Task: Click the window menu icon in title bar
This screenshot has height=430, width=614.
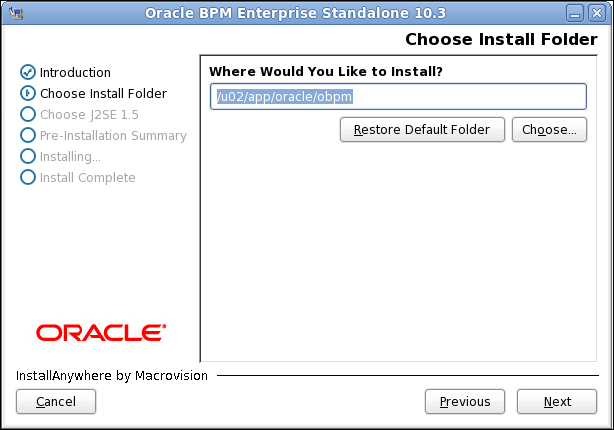Action: point(16,13)
